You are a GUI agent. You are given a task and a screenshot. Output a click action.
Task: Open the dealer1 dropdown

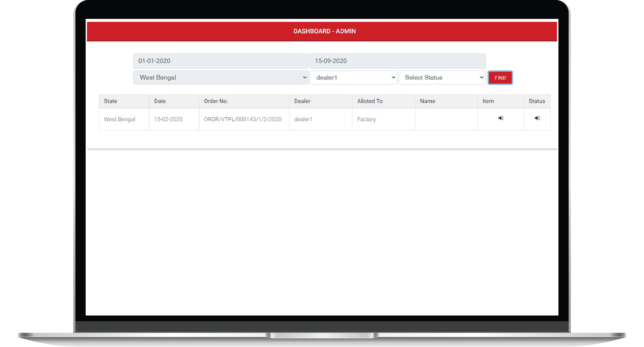coord(353,77)
